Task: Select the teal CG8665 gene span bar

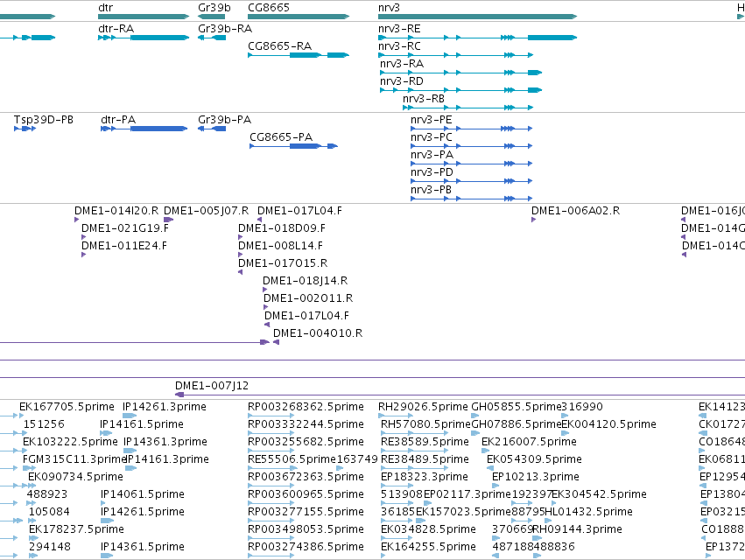Action: coord(299,17)
